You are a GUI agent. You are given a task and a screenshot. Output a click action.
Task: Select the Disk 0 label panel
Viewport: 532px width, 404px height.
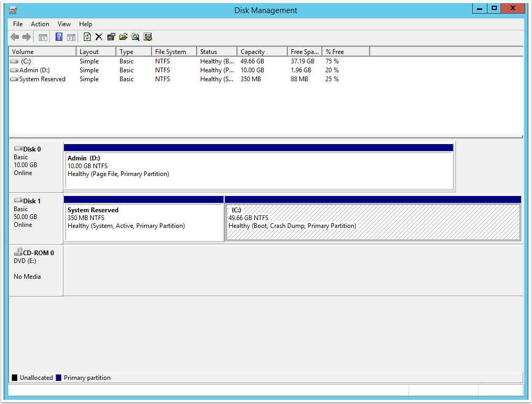point(36,167)
